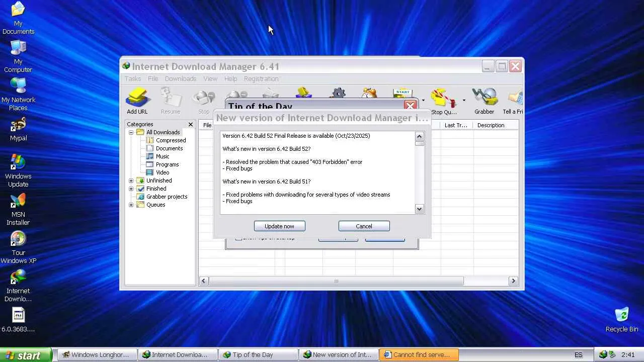Close the Categories panel
The width and height of the screenshot is (644, 362).
click(x=191, y=124)
